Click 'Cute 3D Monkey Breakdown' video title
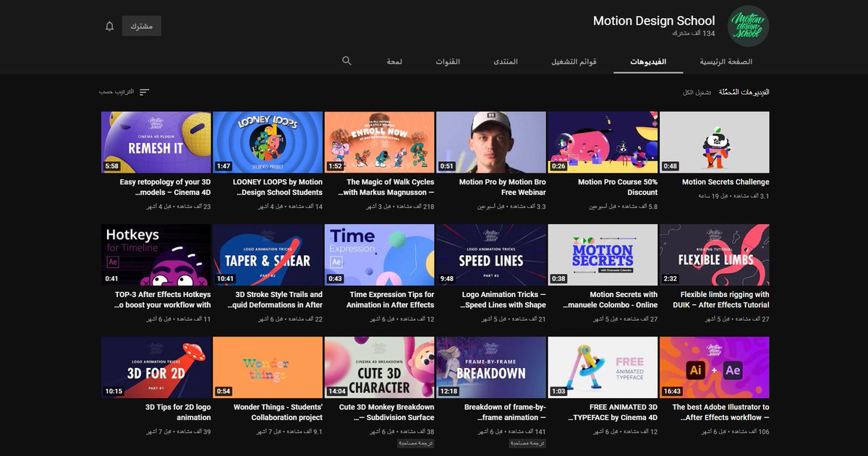868x456 pixels. tap(386, 412)
